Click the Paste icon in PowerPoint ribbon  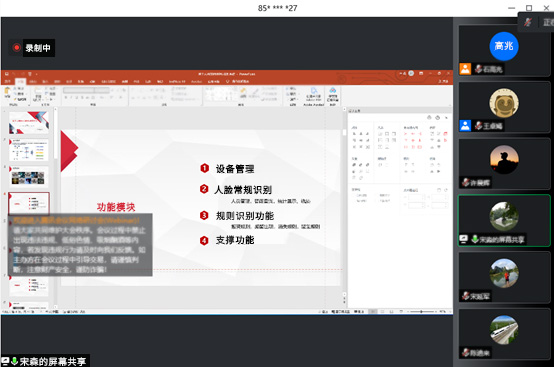click(7, 93)
